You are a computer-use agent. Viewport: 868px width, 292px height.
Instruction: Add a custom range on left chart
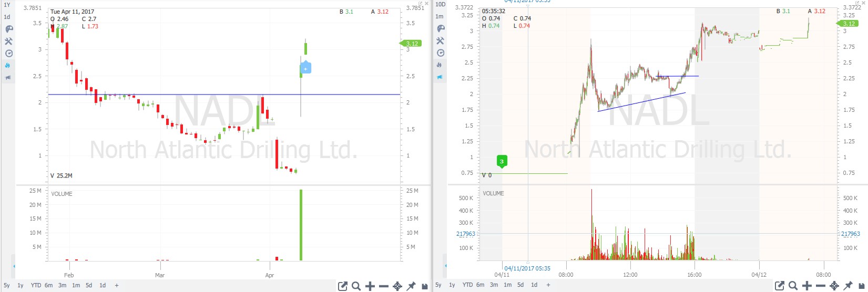coord(117,285)
